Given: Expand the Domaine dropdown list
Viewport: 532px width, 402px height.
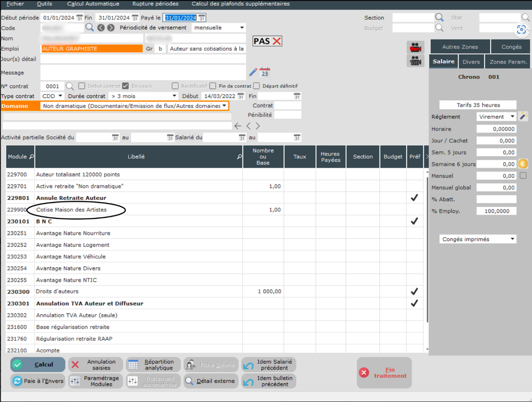Looking at the screenshot, I should [134, 106].
